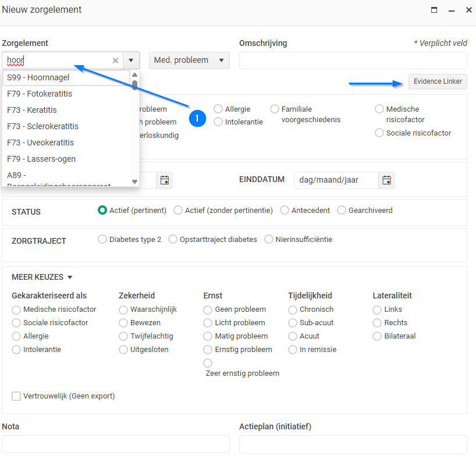Click the blue numbered step 1 marker
The height and width of the screenshot is (459, 476).
(x=197, y=118)
